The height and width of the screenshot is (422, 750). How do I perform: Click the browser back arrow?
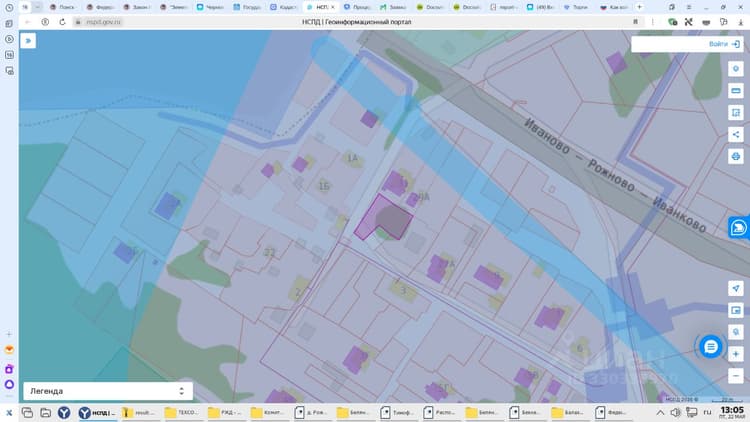pyautogui.click(x=28, y=22)
